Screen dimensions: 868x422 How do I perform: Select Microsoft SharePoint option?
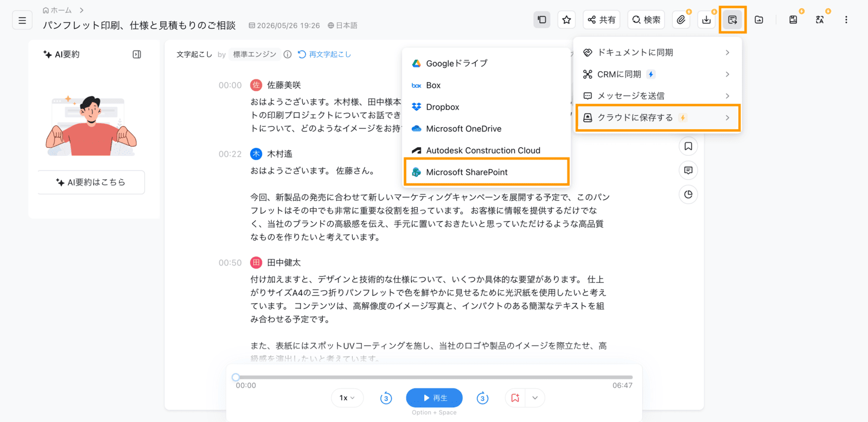tap(486, 172)
